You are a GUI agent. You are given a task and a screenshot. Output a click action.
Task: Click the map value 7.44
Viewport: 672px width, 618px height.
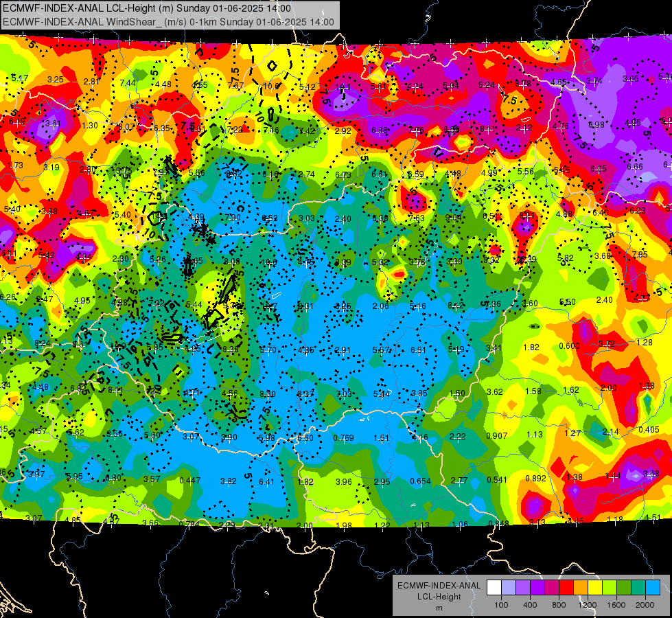[128, 83]
